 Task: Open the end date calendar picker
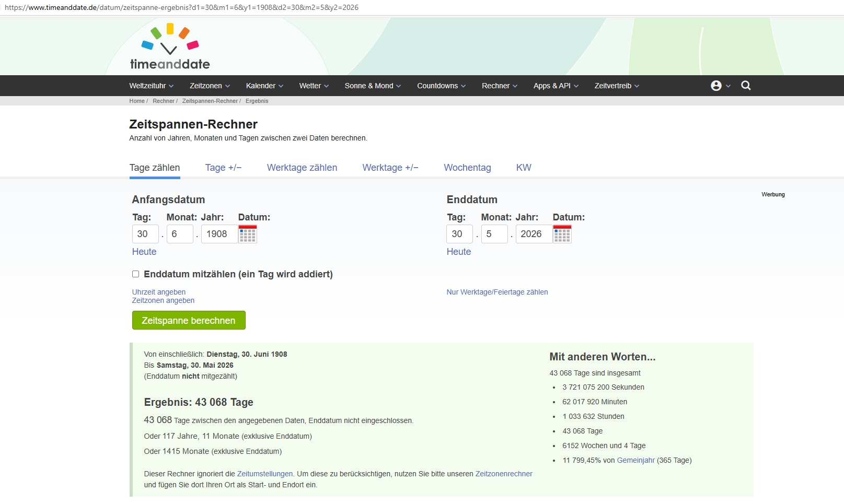562,235
